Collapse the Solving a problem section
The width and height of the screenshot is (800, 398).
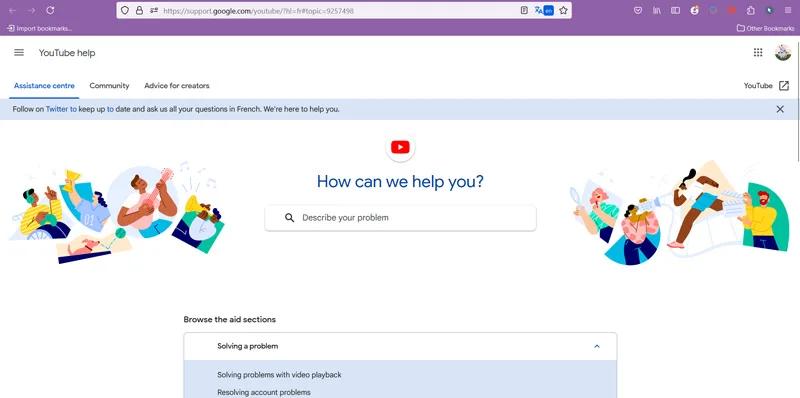[x=400, y=346]
